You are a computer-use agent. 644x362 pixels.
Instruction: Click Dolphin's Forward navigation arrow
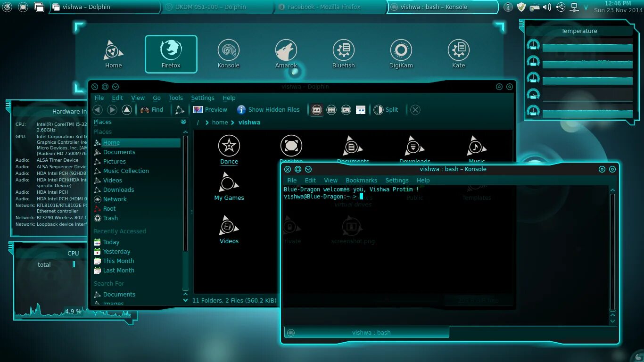[x=112, y=110]
